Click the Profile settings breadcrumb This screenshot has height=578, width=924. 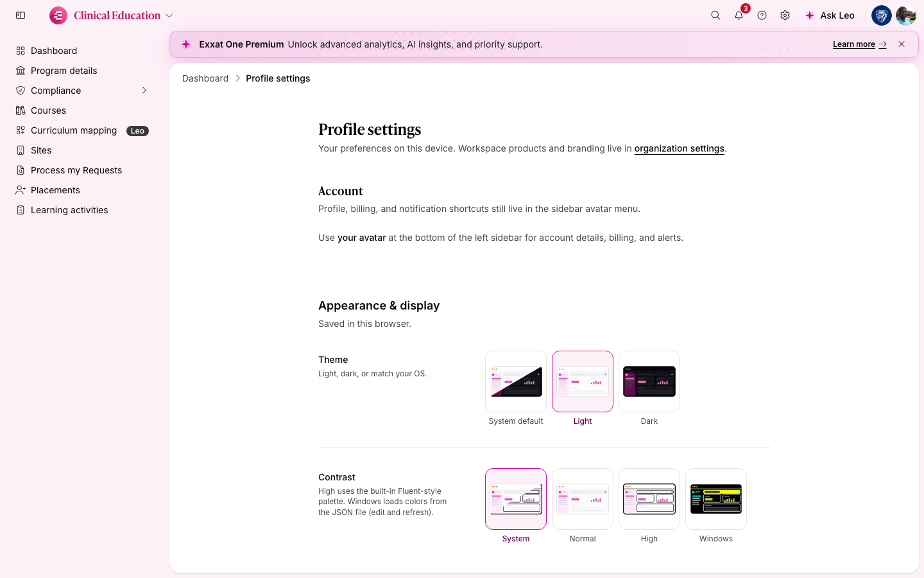(x=278, y=78)
